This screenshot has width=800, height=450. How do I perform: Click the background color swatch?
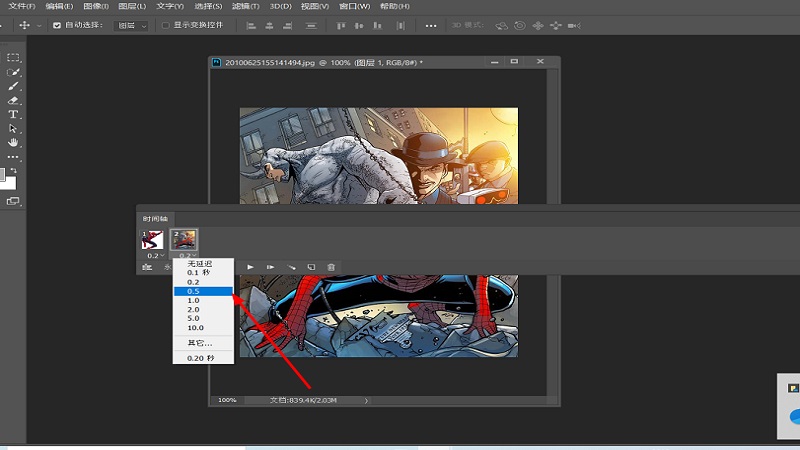(10, 184)
